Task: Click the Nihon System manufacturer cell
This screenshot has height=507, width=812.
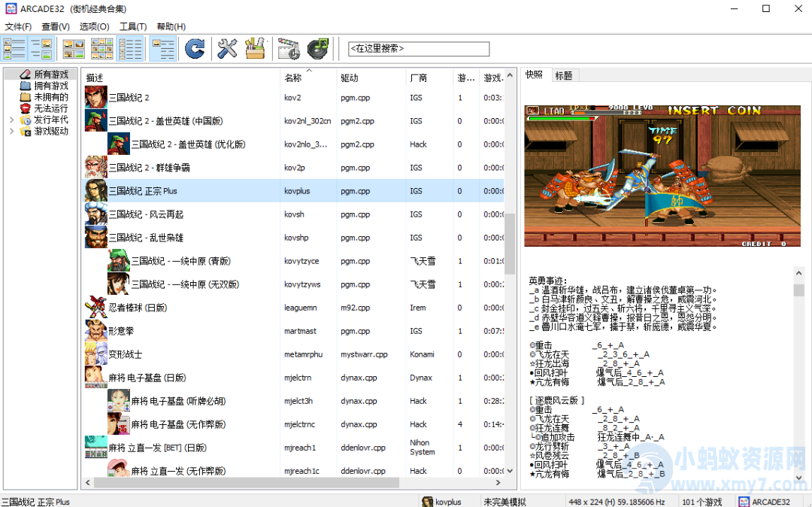Action: (423, 448)
